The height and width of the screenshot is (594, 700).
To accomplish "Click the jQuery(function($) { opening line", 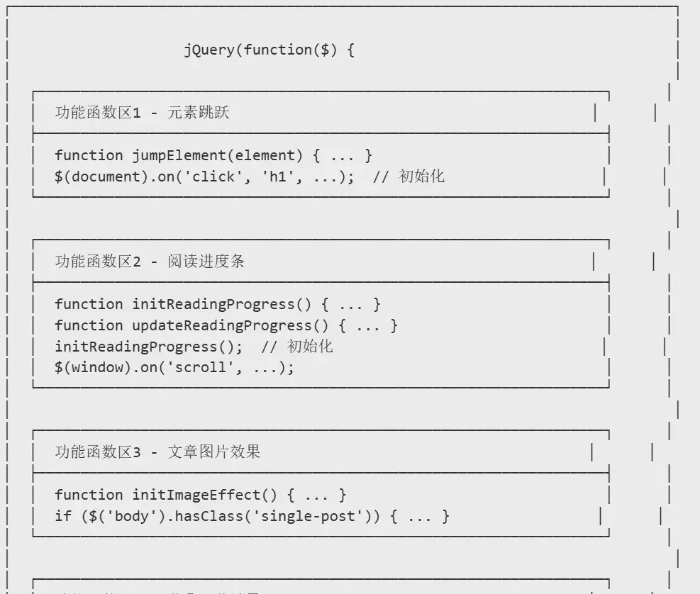I will [x=269, y=50].
